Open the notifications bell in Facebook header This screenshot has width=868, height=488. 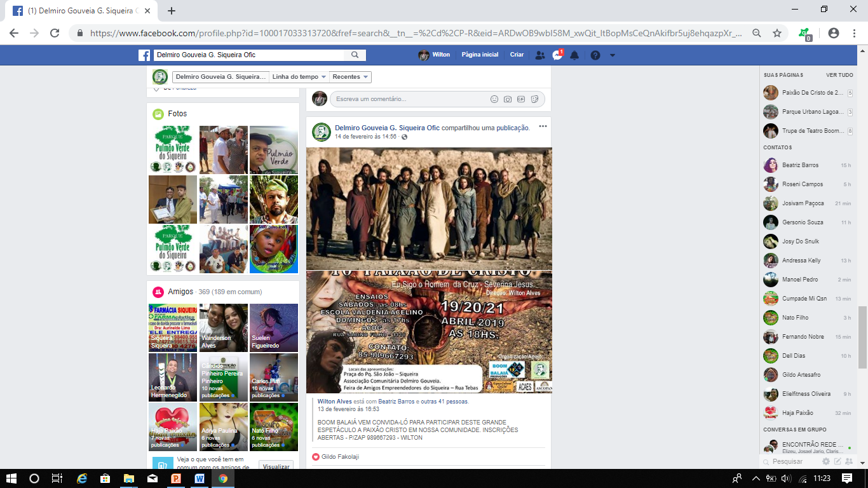click(x=574, y=55)
